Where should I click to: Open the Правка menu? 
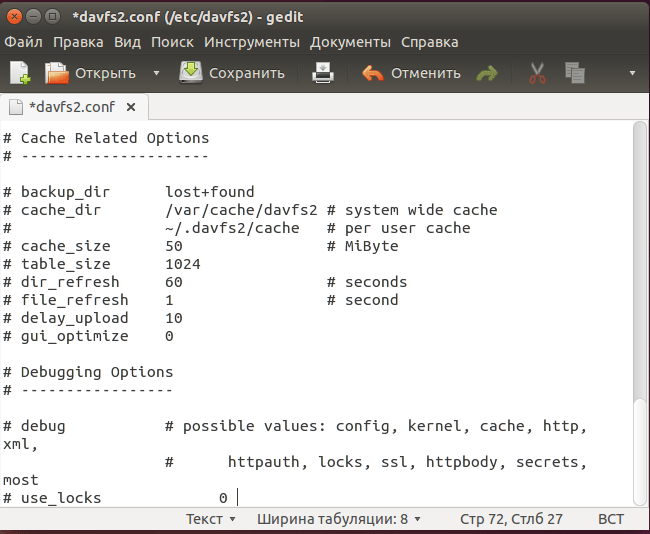(x=78, y=42)
